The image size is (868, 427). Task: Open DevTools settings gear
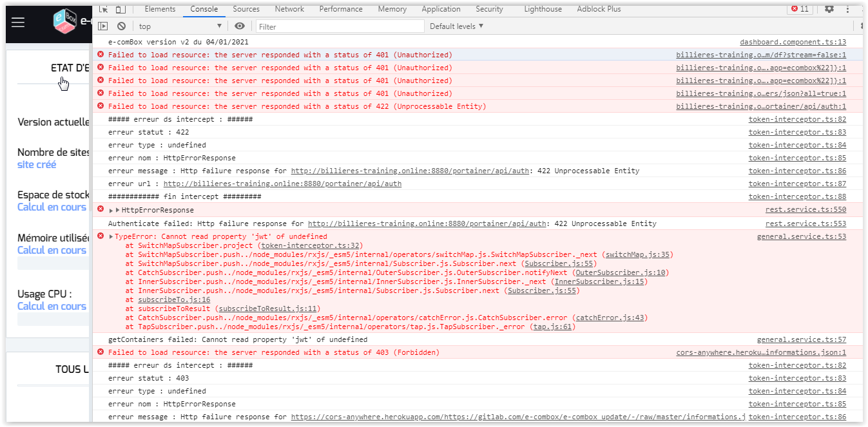pos(829,9)
